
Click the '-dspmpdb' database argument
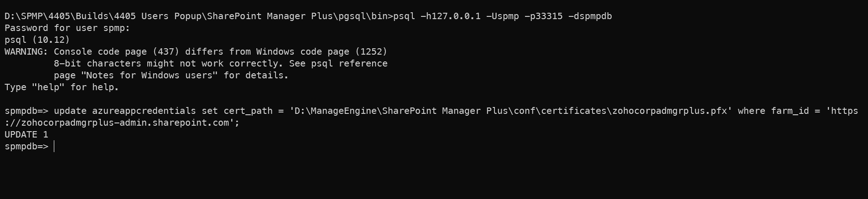pyautogui.click(x=590, y=16)
